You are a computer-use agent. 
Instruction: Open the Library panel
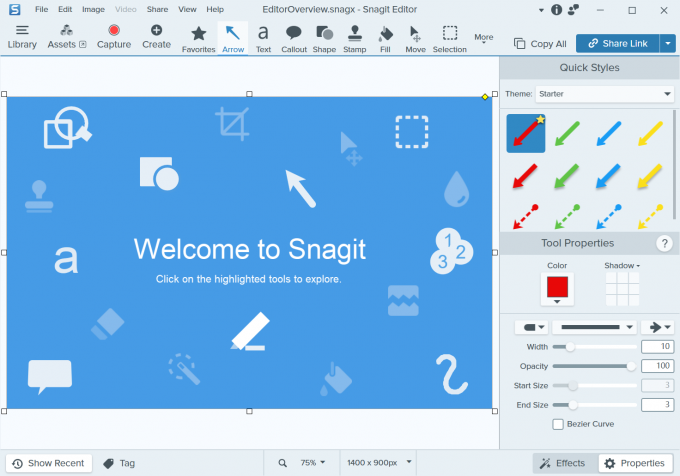22,37
